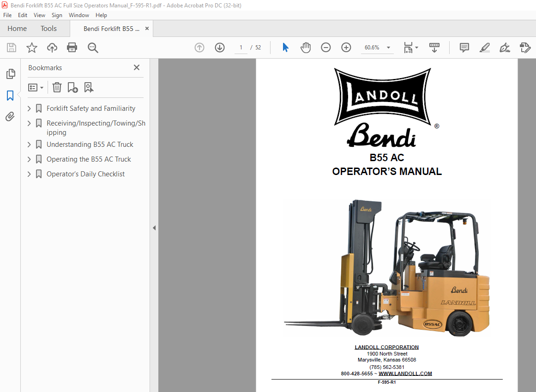Viewport: 536px width, 392px height.
Task: Jump to Operator's Daily Checklist bookmark
Action: click(x=85, y=174)
